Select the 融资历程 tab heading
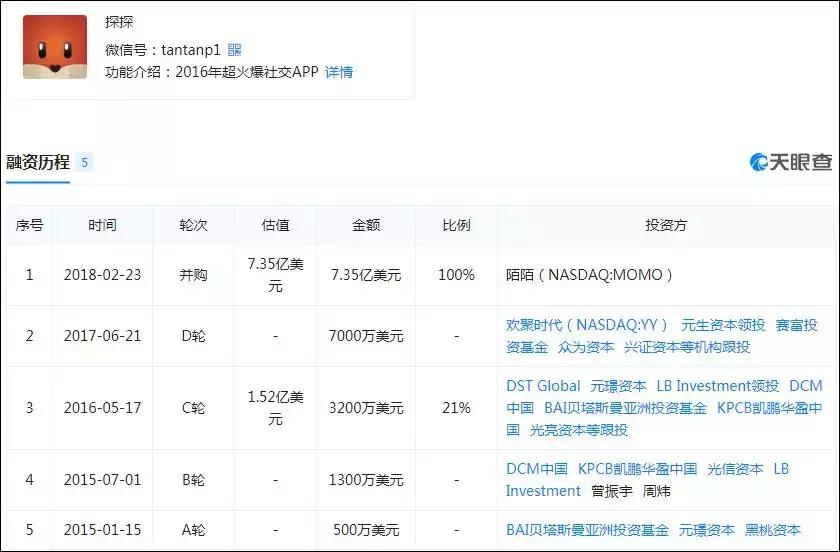 click(x=38, y=162)
